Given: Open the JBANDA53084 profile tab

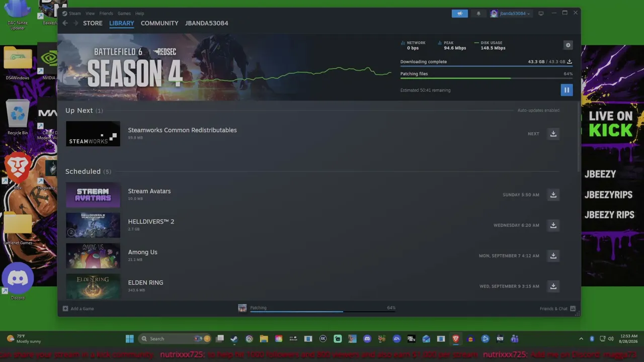Looking at the screenshot, I should (x=206, y=23).
